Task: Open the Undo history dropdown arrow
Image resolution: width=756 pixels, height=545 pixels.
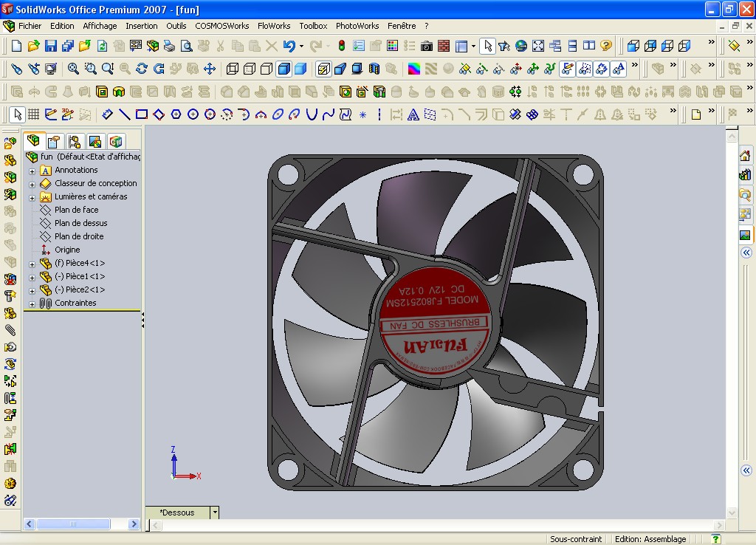Action: [301, 47]
